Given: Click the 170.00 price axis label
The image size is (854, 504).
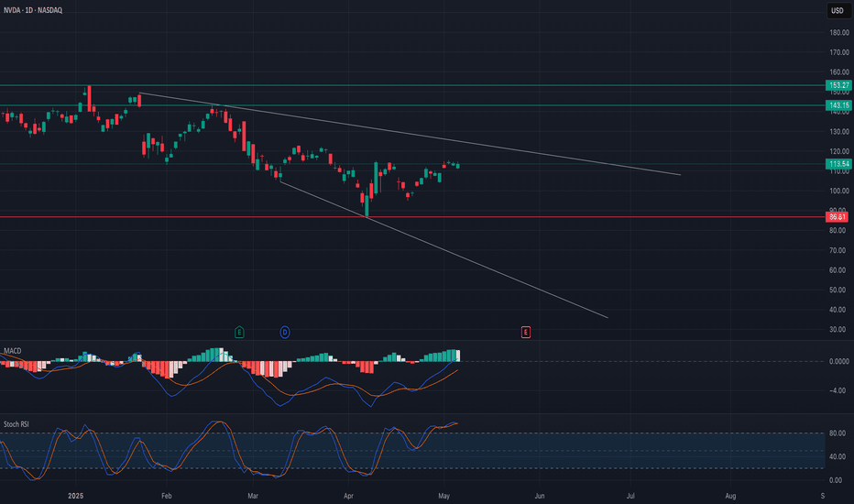Looking at the screenshot, I should coord(839,52).
